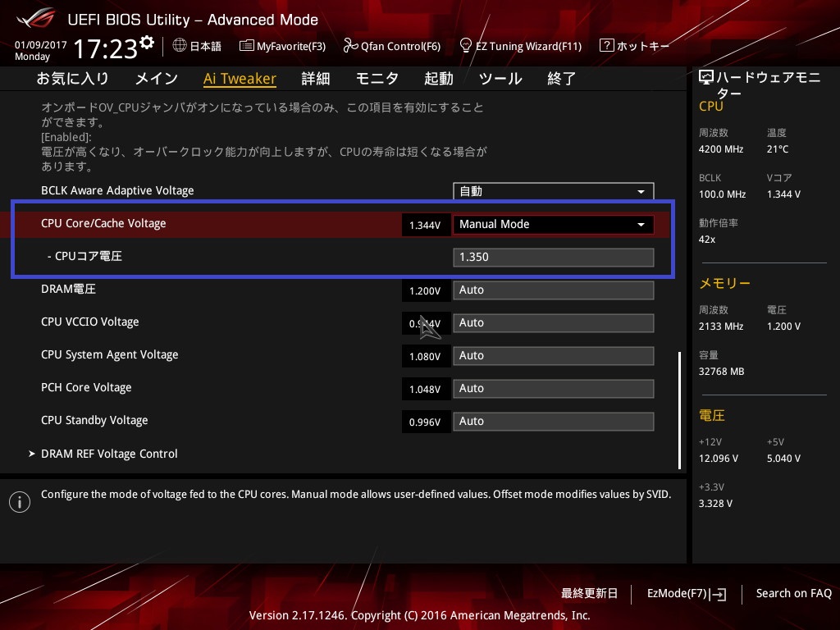Click the ハードウェアモニター monitor icon
The width and height of the screenshot is (840, 630).
click(x=706, y=78)
